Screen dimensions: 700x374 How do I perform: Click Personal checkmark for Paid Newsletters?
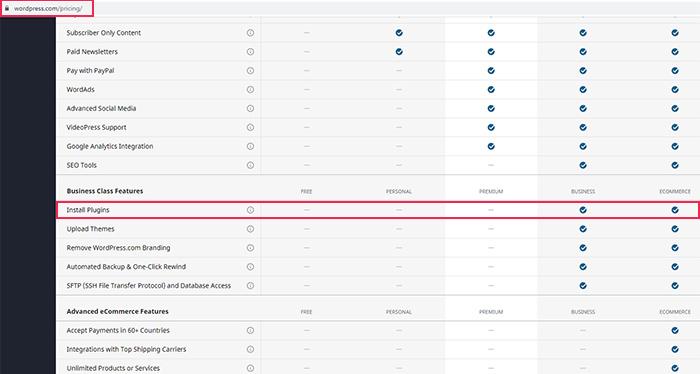399,52
